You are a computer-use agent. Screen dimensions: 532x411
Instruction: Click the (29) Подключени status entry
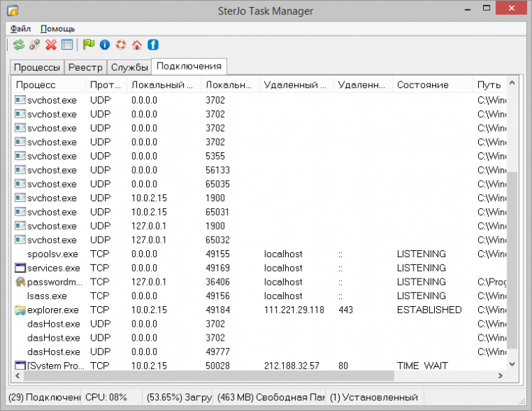click(44, 397)
